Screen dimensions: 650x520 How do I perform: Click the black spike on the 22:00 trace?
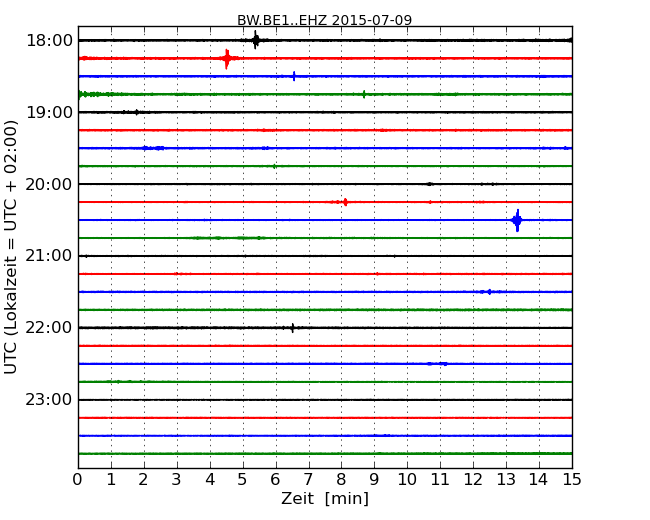pyautogui.click(x=292, y=328)
